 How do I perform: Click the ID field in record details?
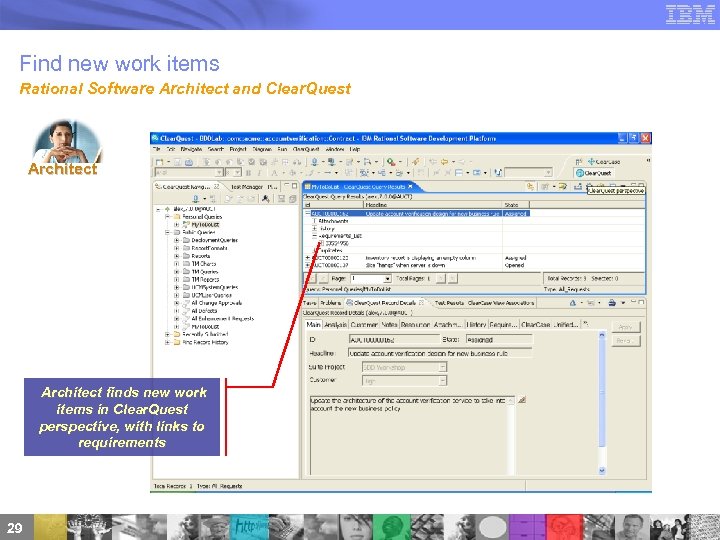[394, 340]
